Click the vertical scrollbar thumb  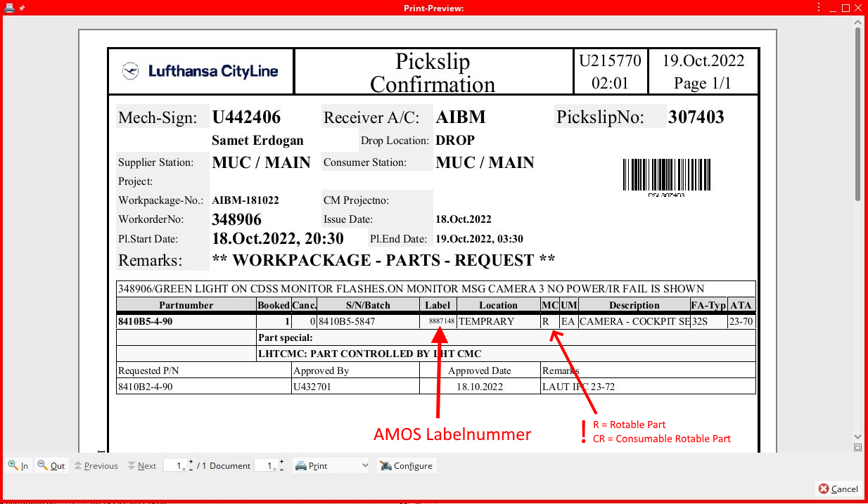[x=857, y=112]
